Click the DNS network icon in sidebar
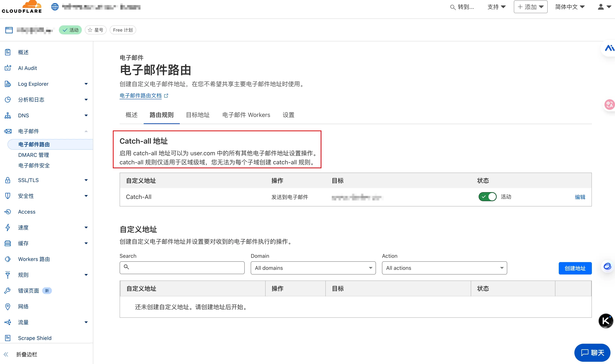This screenshot has width=615, height=364. point(8,115)
